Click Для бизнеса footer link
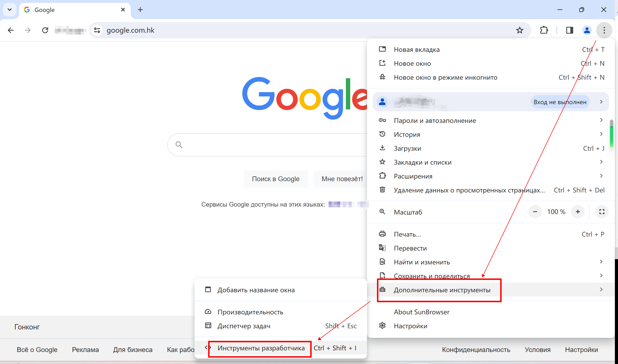 point(133,350)
